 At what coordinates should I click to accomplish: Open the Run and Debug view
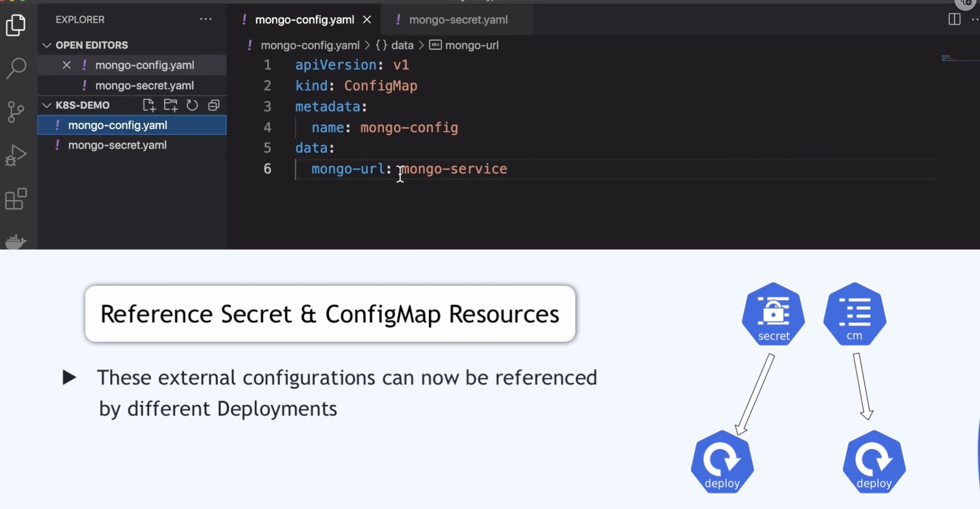click(x=16, y=155)
